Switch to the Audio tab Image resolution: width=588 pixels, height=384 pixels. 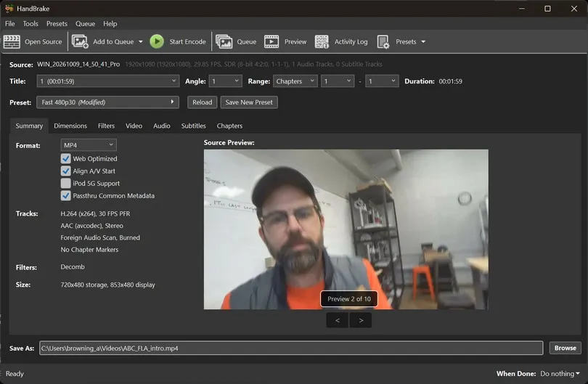pyautogui.click(x=162, y=126)
